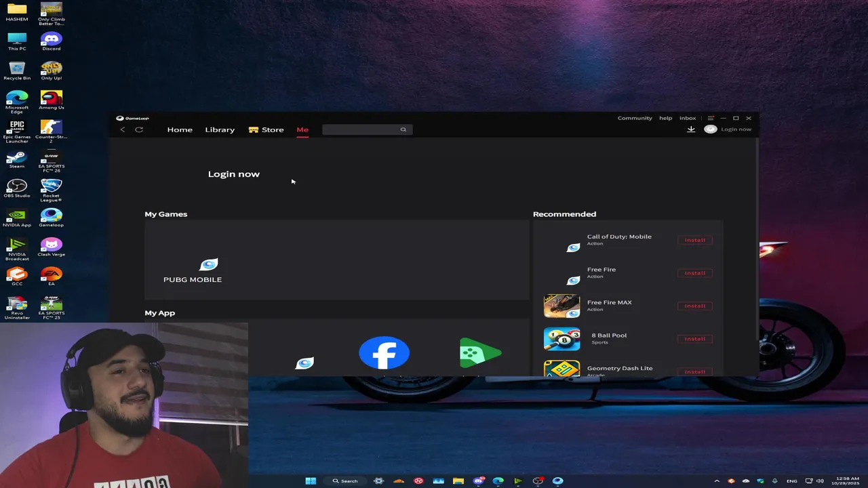Open the downloads arrow icon

coord(691,129)
